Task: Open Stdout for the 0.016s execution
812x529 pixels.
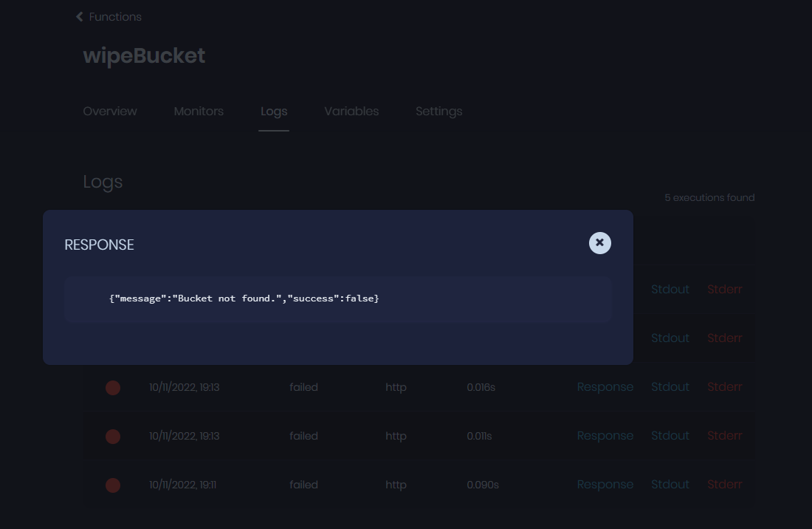Action: click(670, 387)
